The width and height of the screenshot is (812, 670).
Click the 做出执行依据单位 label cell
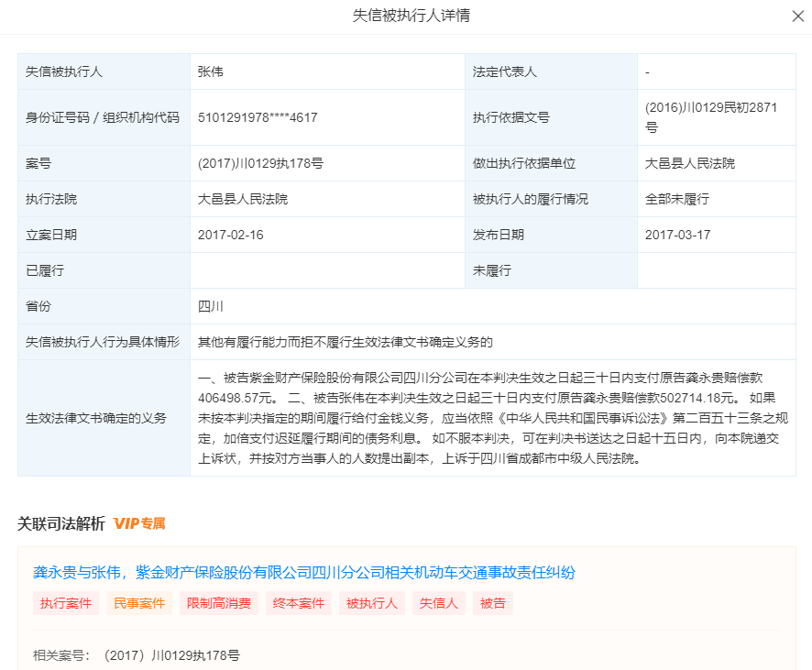click(551, 164)
